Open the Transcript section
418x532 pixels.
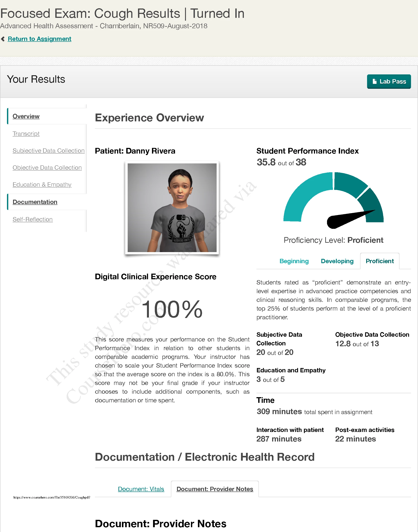pos(26,134)
